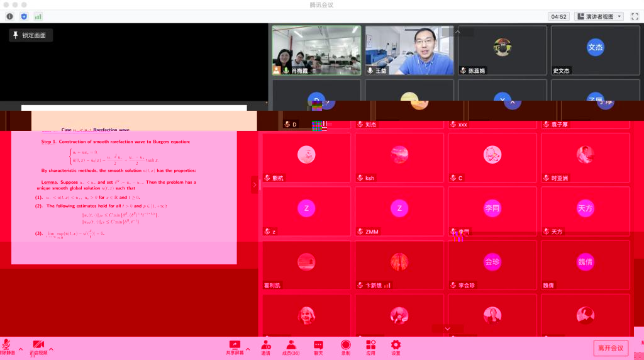Click the down chevron below participant grid

pyautogui.click(x=447, y=329)
